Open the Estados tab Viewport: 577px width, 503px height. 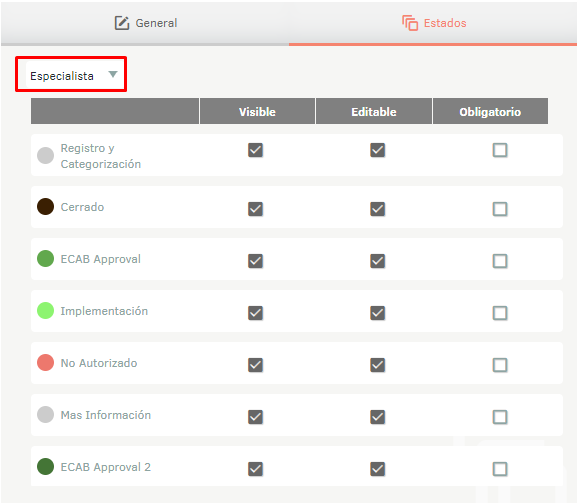point(433,23)
